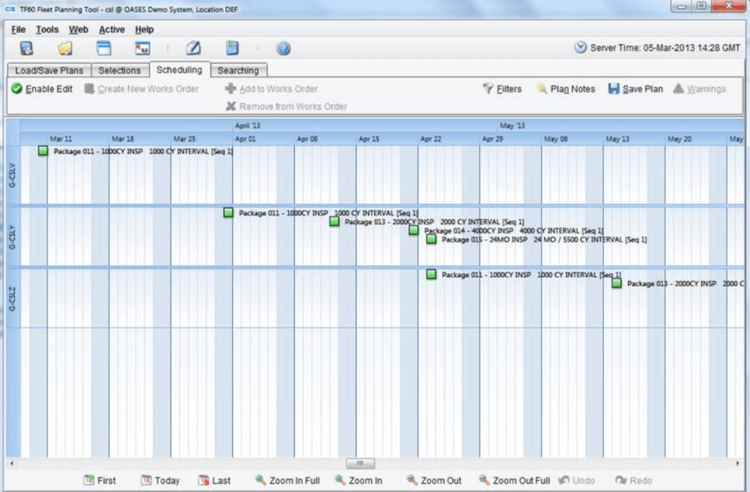Viewport: 750px width, 492px height.
Task: Open Plan Notes
Action: pos(566,89)
